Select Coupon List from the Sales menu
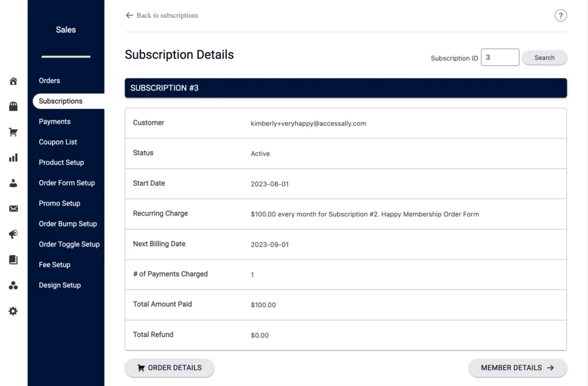The width and height of the screenshot is (588, 386). click(59, 142)
